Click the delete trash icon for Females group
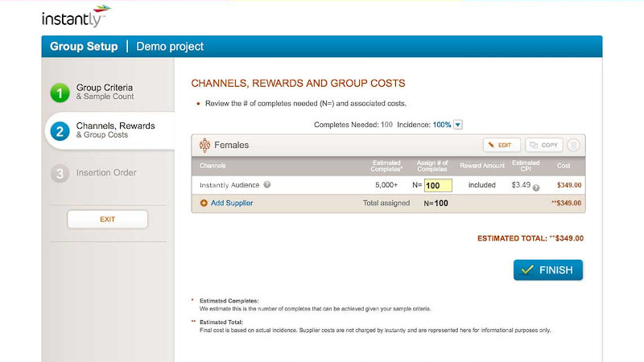 coord(573,146)
